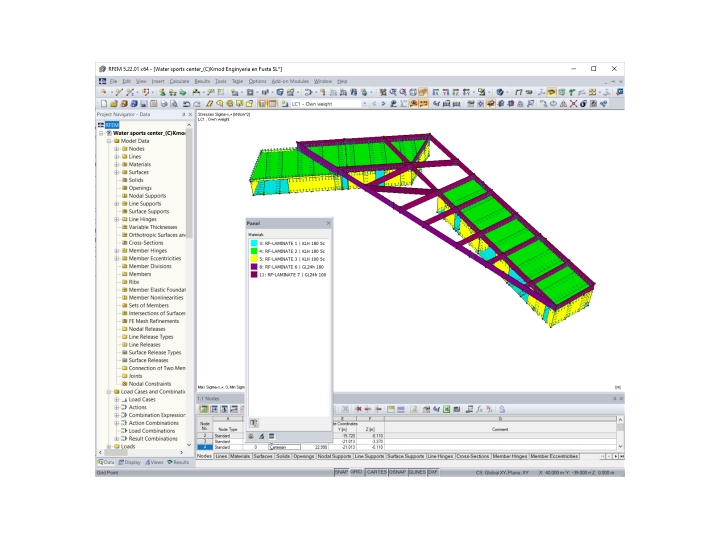Collapse the Model Data tree node
The image size is (720, 540).
tap(109, 141)
